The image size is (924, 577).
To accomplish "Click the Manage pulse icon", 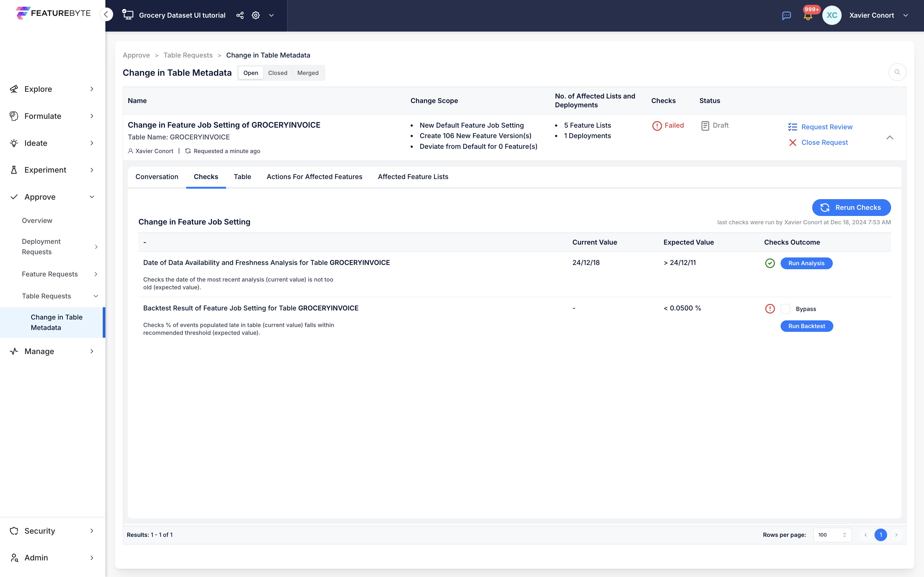I will click(14, 351).
